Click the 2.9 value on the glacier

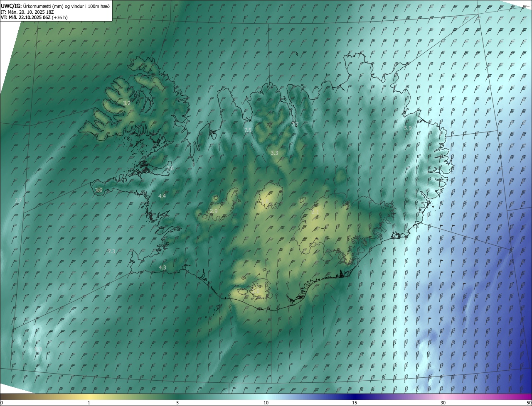click(x=214, y=211)
